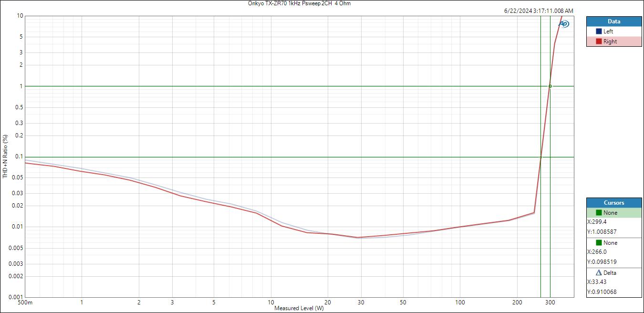
Task: Select the highlighted first None cursor row
Action: 614,213
